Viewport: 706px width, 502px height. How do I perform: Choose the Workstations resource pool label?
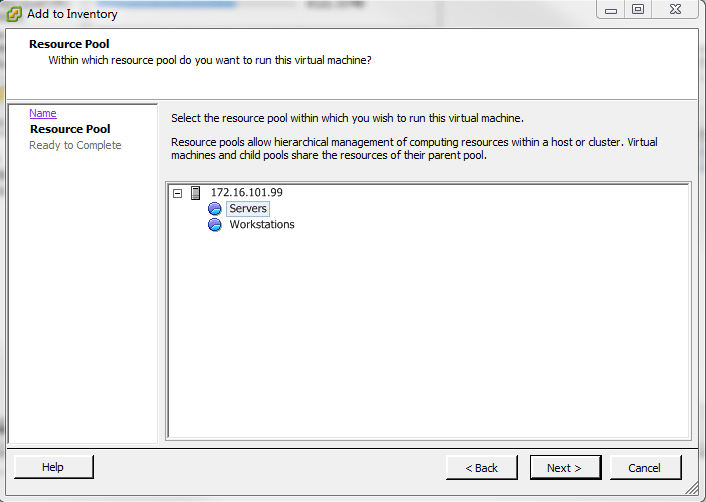tap(262, 225)
